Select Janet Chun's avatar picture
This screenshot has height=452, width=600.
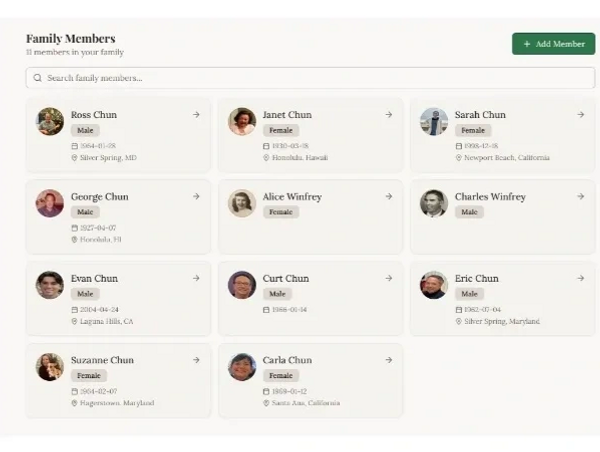click(x=242, y=122)
